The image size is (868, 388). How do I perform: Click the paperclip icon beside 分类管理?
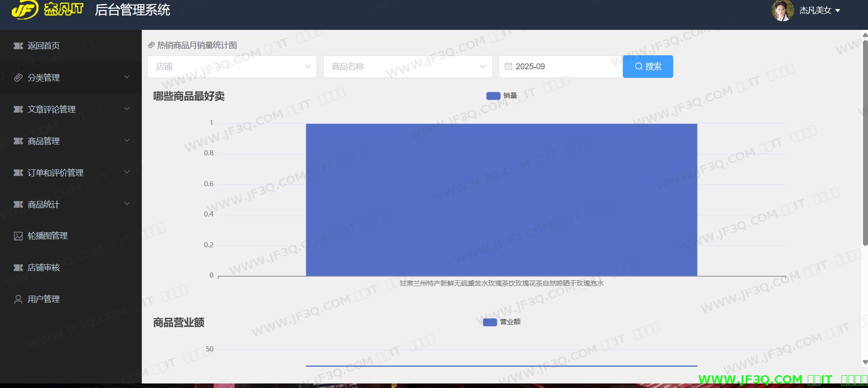coord(18,77)
